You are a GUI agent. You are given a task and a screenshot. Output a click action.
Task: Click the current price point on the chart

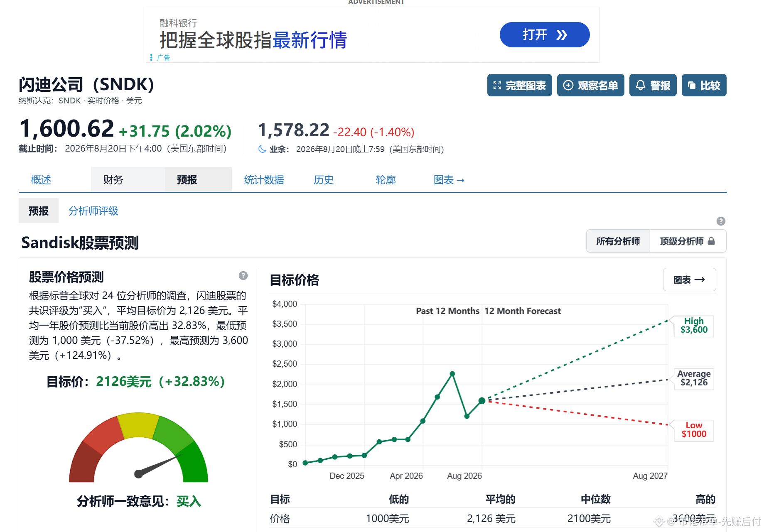[482, 401]
